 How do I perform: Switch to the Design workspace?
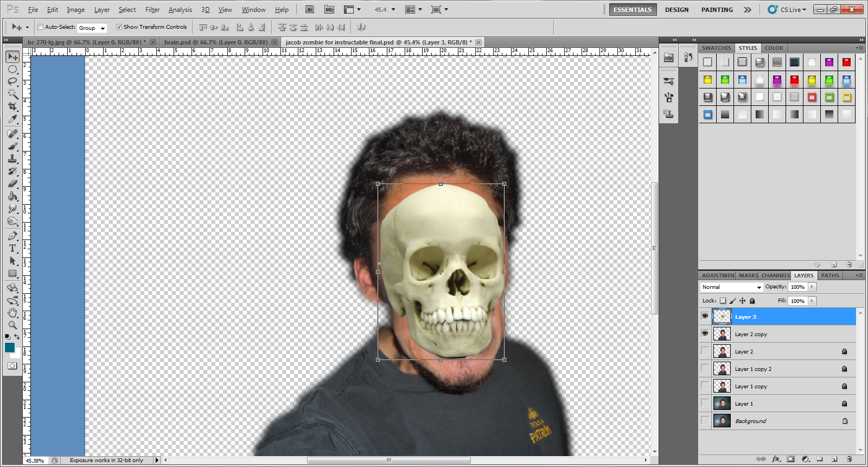click(x=676, y=10)
